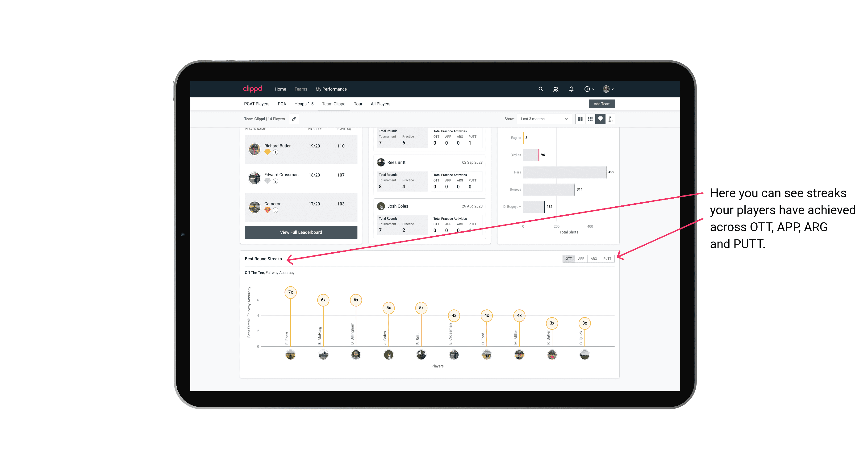Click the leaderboard ranking icon
Viewport: 868px width, 467px height.
(600, 119)
